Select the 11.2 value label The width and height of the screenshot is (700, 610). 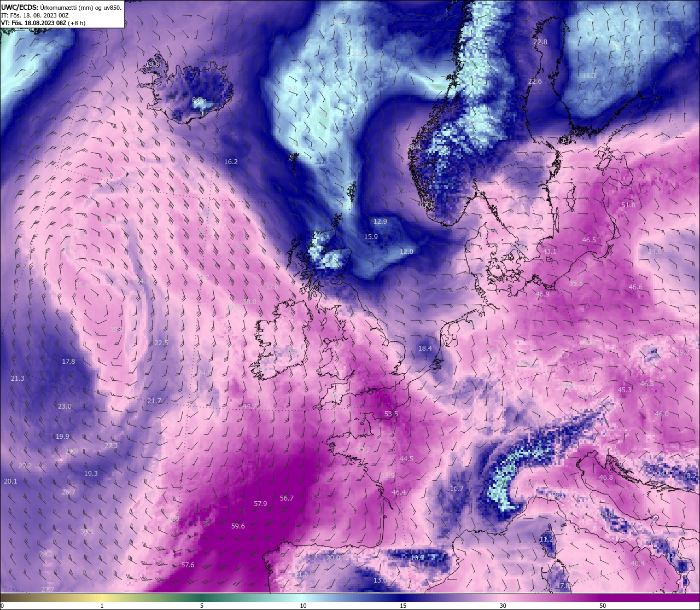pyautogui.click(x=546, y=539)
